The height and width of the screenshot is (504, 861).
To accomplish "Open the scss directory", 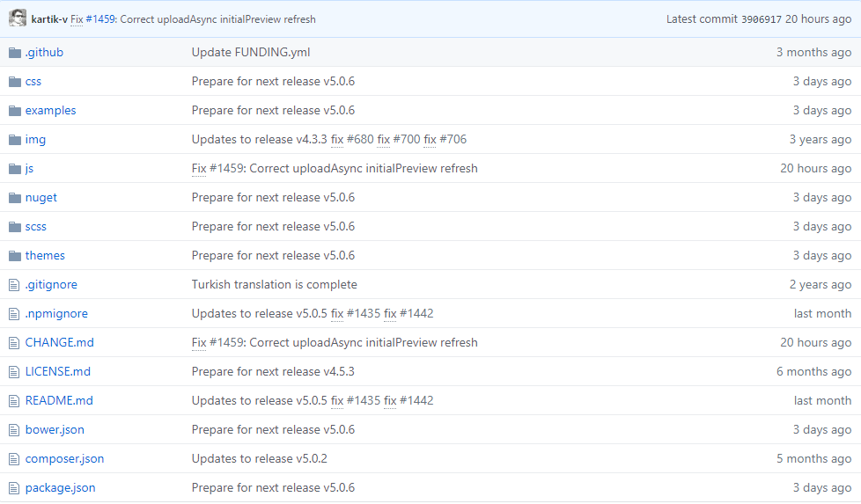I will [36, 227].
